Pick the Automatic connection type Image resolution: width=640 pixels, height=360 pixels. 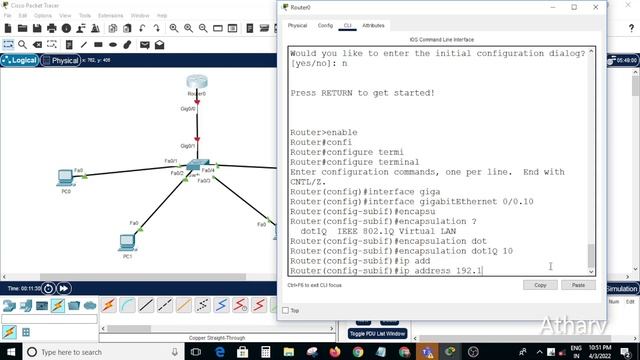click(109, 305)
